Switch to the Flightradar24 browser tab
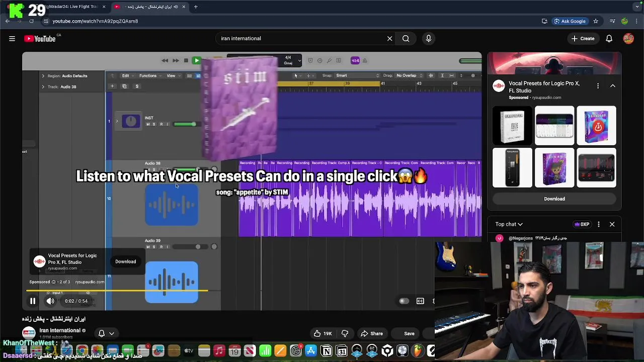This screenshot has width=644, height=362. 70,7
